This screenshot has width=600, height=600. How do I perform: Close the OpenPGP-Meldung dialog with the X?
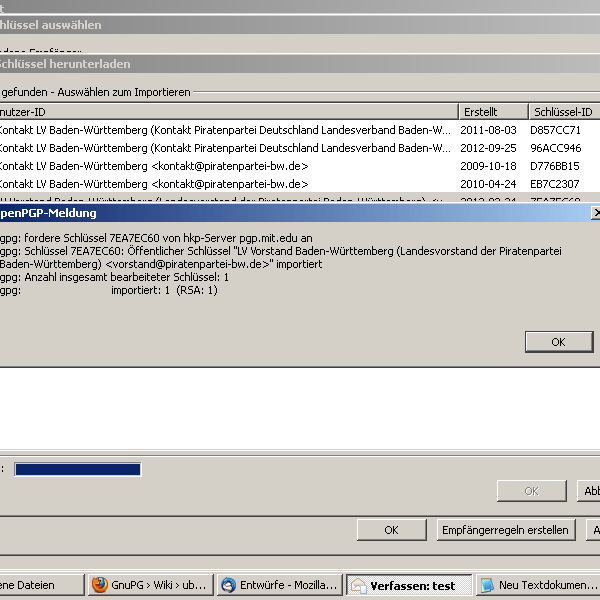pos(596,213)
